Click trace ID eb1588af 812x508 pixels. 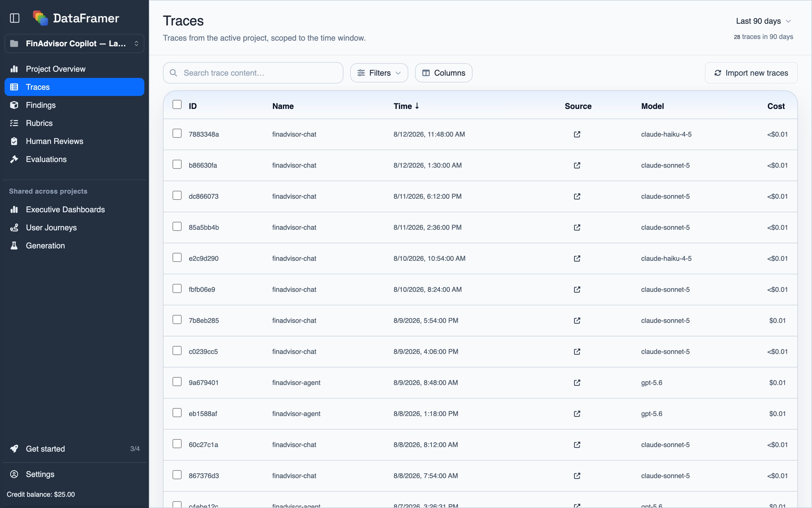[203, 413]
